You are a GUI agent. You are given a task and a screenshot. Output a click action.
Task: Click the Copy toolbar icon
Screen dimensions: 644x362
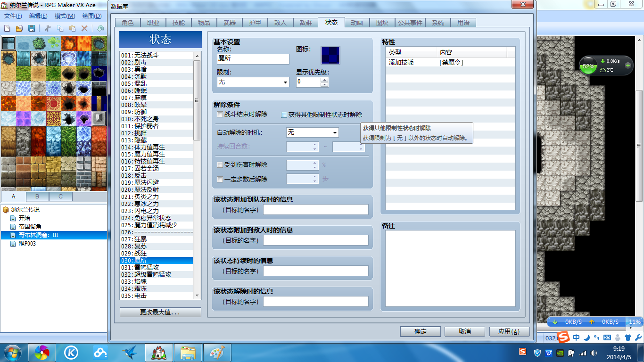pos(60,29)
